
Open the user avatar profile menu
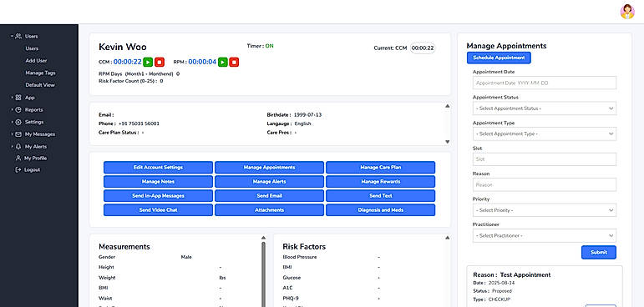[627, 12]
